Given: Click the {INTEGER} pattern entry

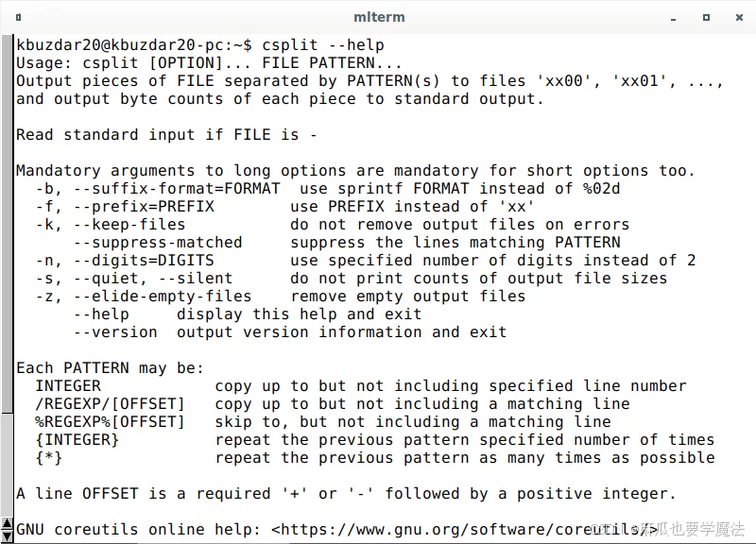Looking at the screenshot, I should pos(77,439).
